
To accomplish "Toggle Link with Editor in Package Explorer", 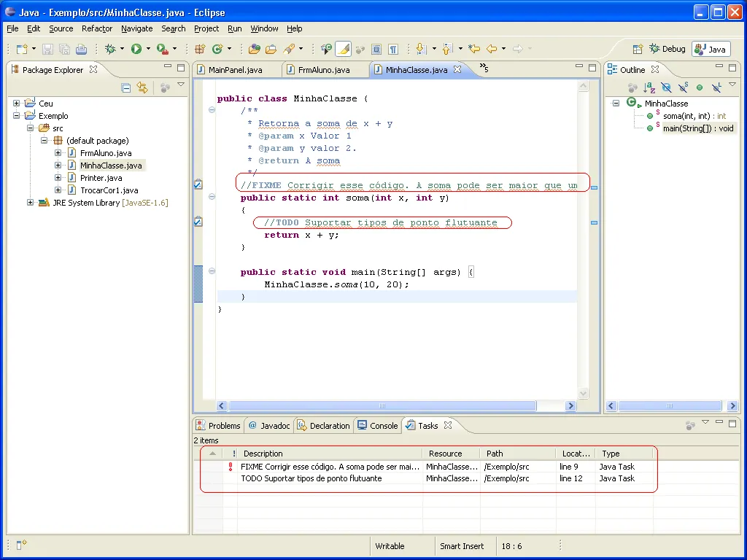I will point(142,87).
